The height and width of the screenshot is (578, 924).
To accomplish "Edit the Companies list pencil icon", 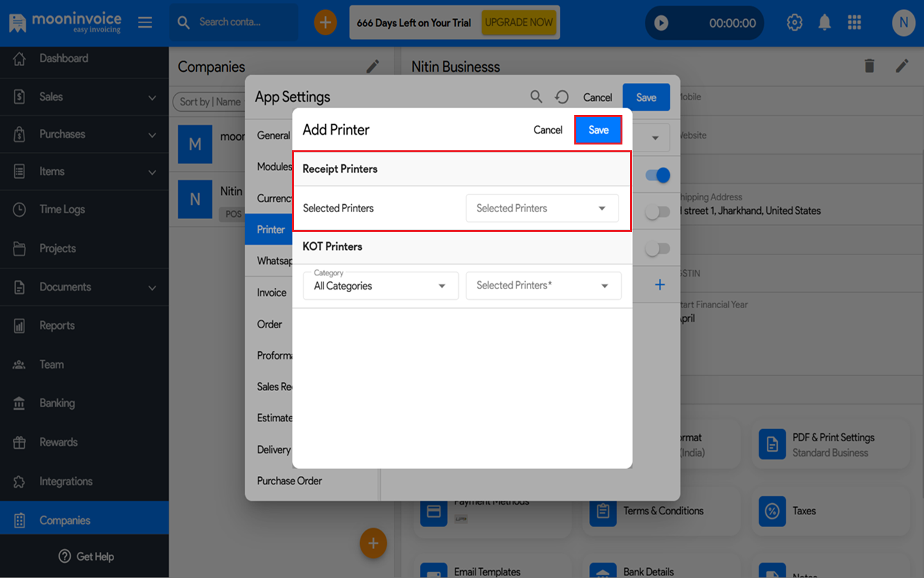I will (373, 66).
